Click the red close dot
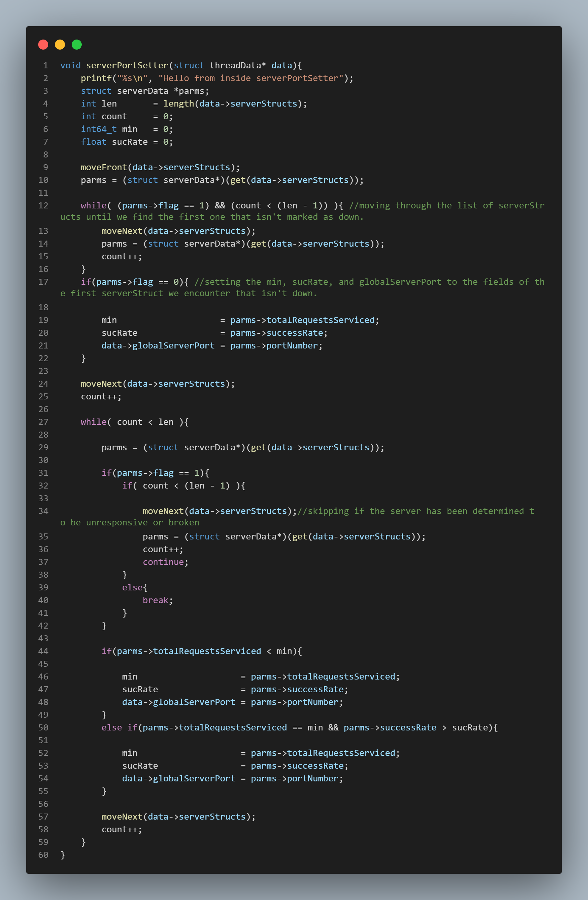Screen dimensions: 588x900 43,45
